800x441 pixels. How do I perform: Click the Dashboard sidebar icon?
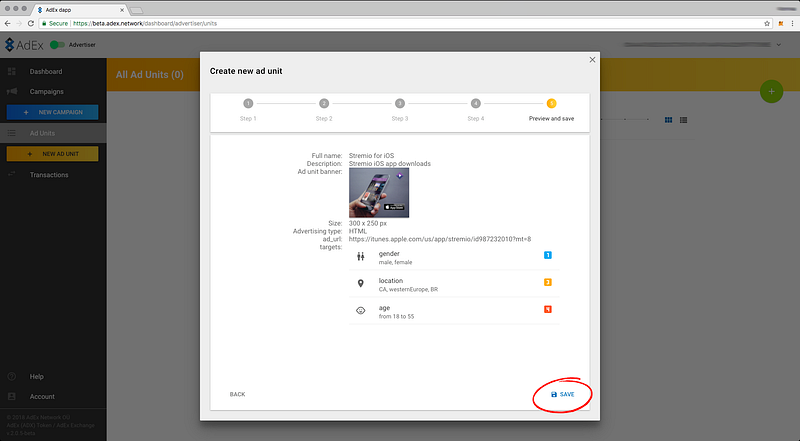point(12,71)
